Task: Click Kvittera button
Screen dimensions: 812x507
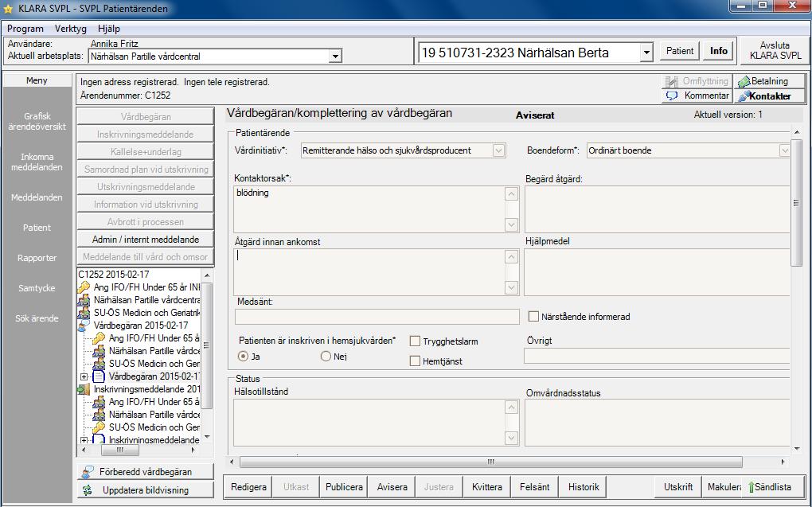Action: (486, 487)
